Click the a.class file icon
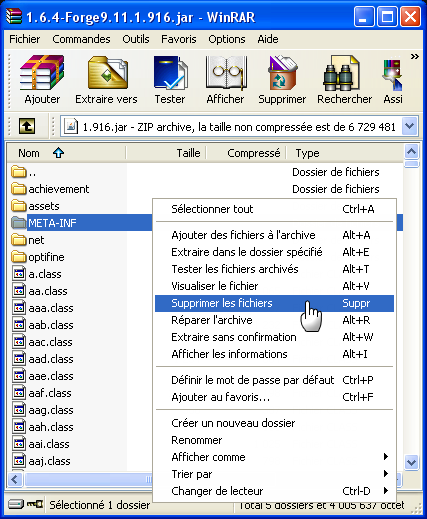The image size is (427, 519). coord(19,274)
